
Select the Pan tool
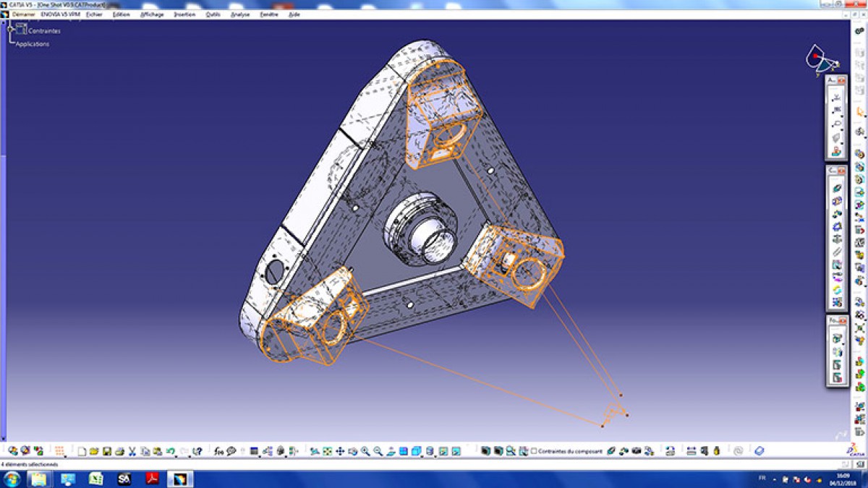click(x=340, y=450)
